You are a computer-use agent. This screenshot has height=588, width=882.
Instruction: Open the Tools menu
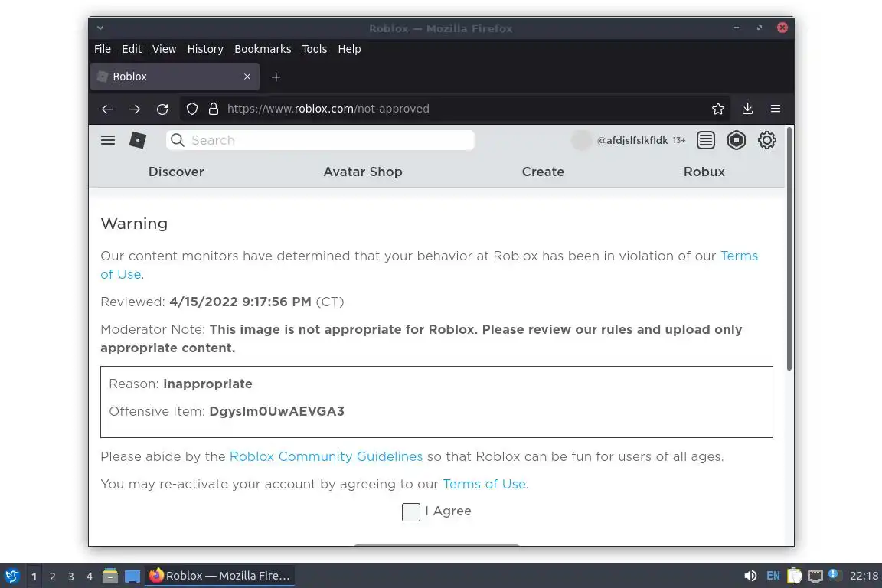(315, 49)
